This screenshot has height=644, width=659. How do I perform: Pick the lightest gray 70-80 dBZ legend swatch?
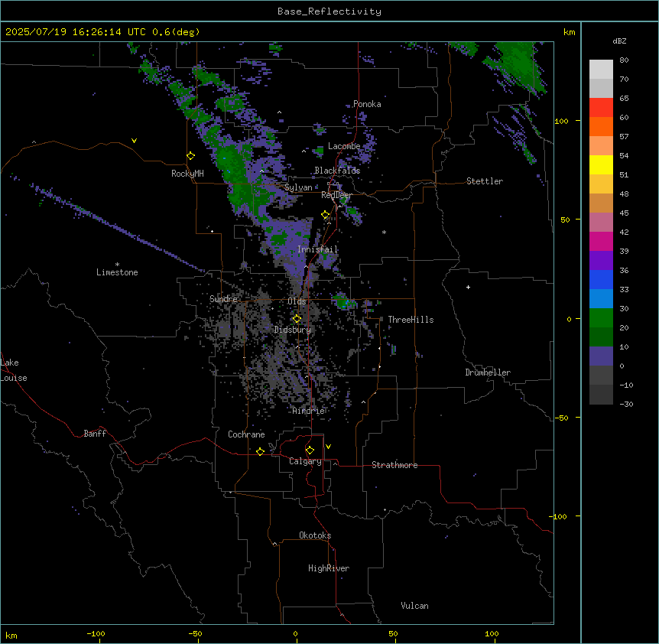coord(601,70)
